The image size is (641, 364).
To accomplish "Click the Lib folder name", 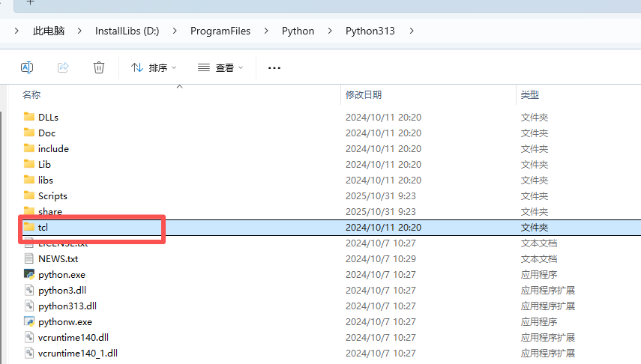I will coord(44,165).
